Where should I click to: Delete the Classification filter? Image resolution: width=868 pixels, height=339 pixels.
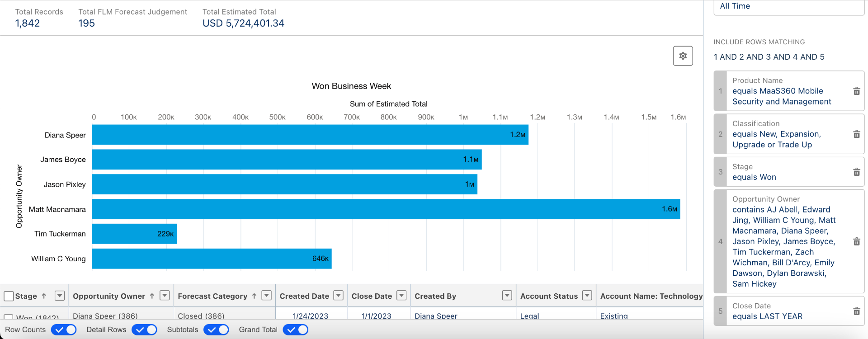pyautogui.click(x=856, y=134)
